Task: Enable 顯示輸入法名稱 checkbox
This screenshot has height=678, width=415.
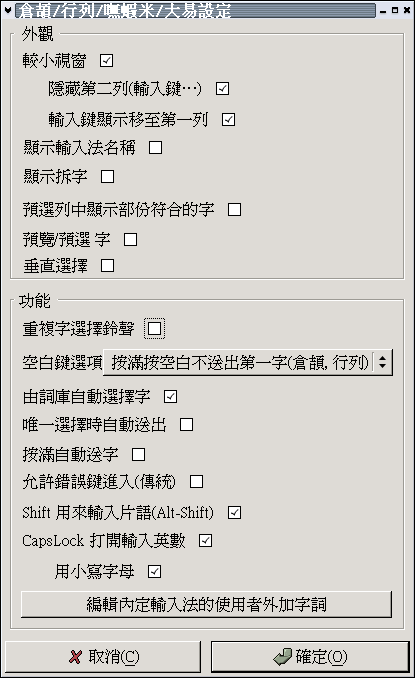Action: pos(156,147)
